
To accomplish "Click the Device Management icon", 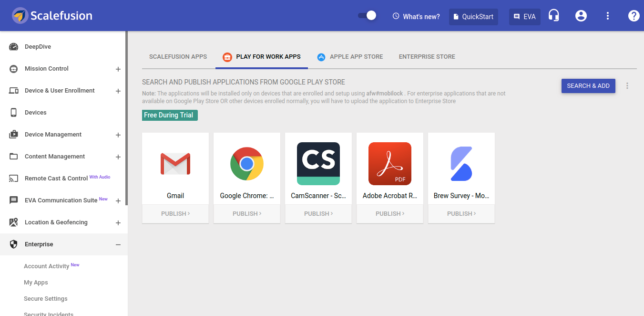I will (x=14, y=135).
